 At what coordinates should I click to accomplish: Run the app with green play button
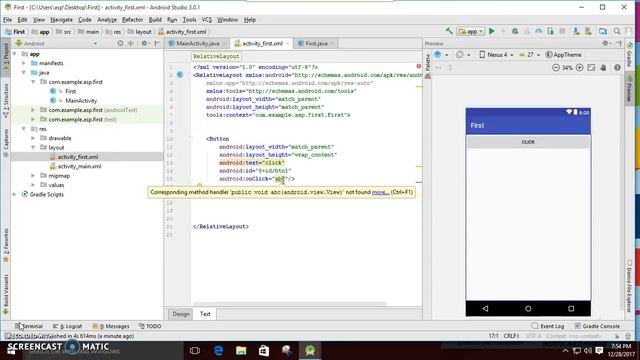point(492,31)
